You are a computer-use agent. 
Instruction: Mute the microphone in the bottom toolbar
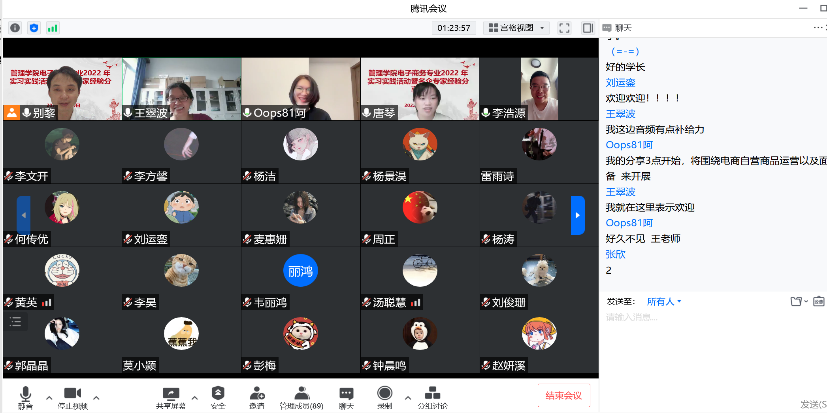[x=25, y=395]
